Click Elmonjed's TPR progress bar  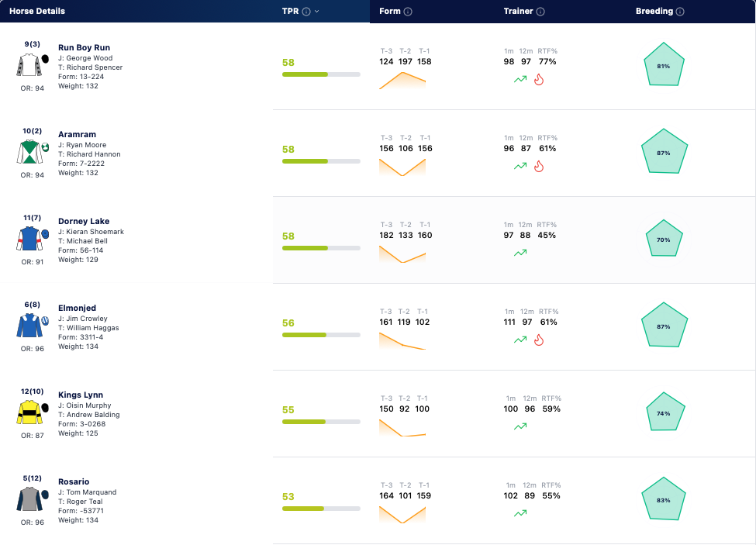321,335
